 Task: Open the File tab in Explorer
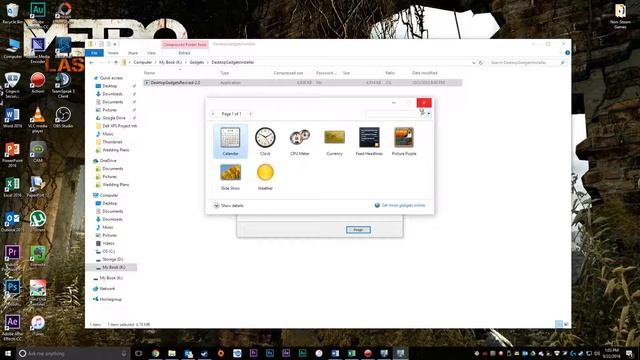click(94, 53)
